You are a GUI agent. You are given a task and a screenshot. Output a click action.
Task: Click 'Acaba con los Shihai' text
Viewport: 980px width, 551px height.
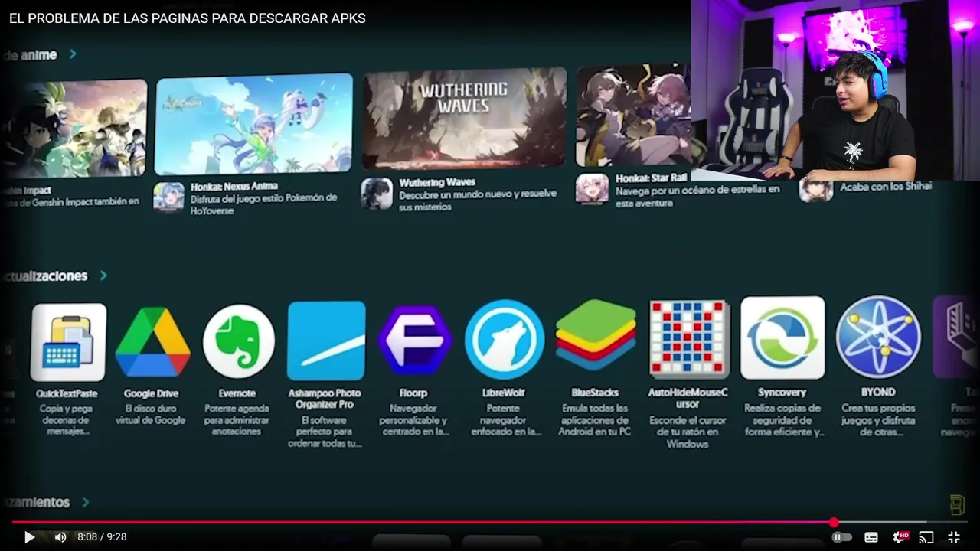pos(886,187)
